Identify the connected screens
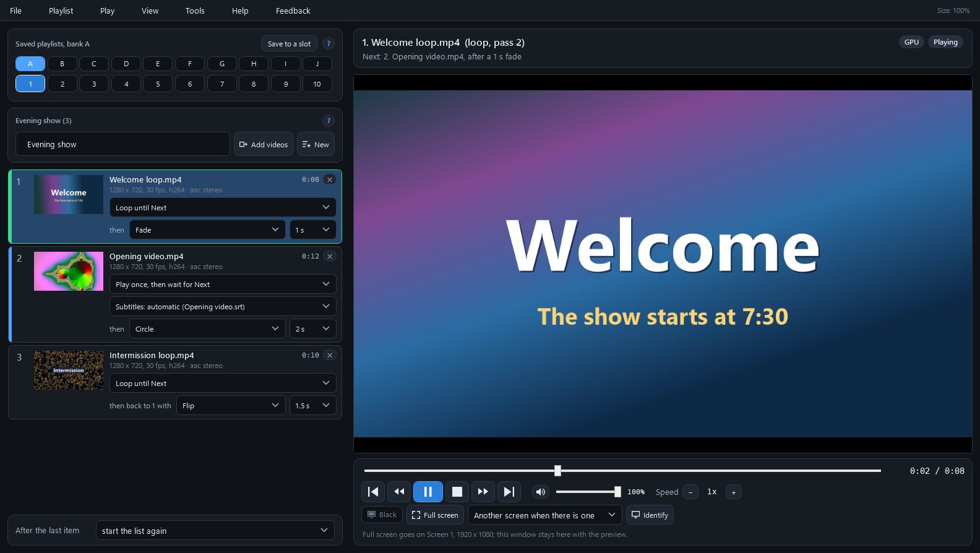This screenshot has height=553, width=980. [650, 515]
